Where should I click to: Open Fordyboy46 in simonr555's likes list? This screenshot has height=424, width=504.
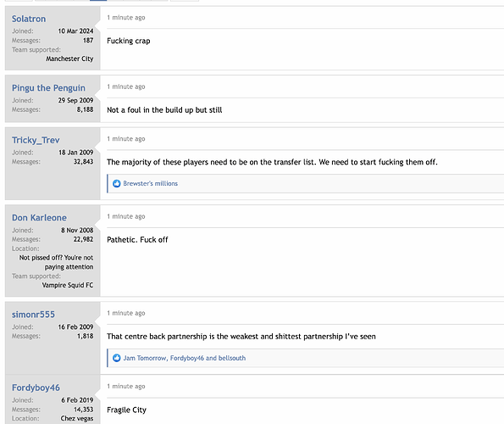(186, 358)
